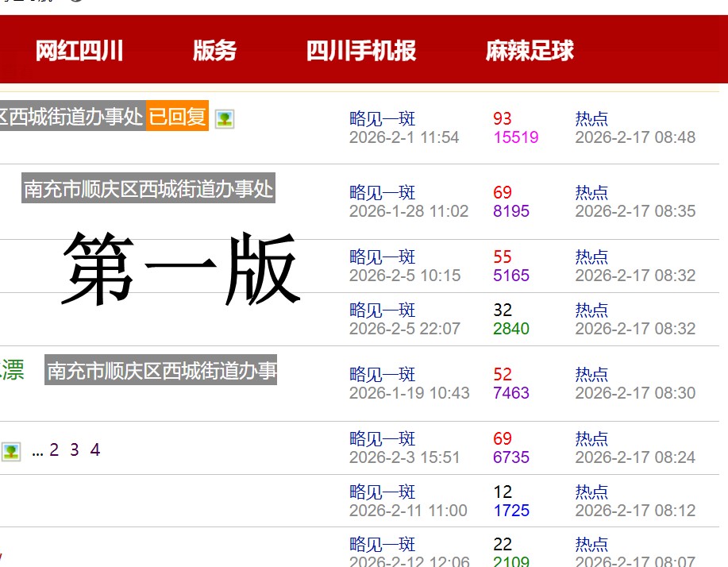Click 南充市顺庆区西城街道办事处 tag above 第一版 text

pyautogui.click(x=148, y=189)
